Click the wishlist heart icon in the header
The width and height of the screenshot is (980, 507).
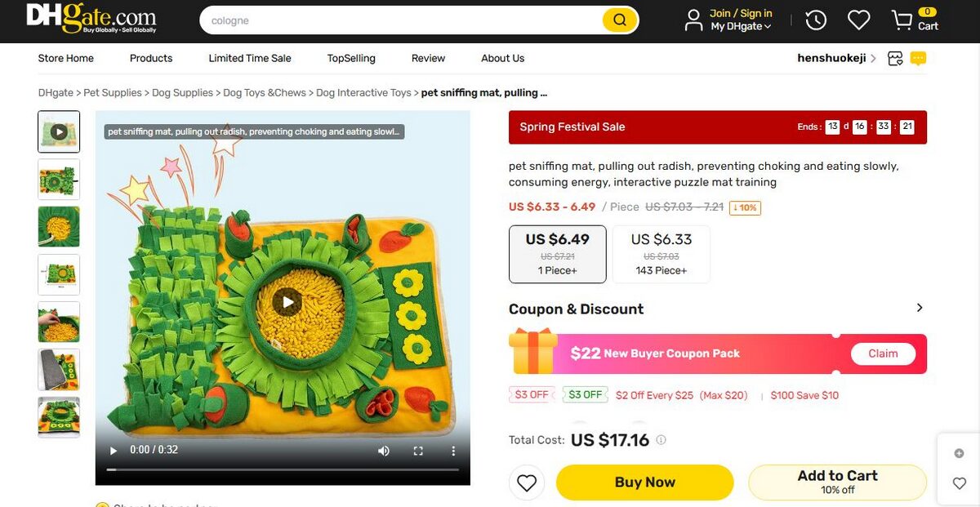[858, 20]
